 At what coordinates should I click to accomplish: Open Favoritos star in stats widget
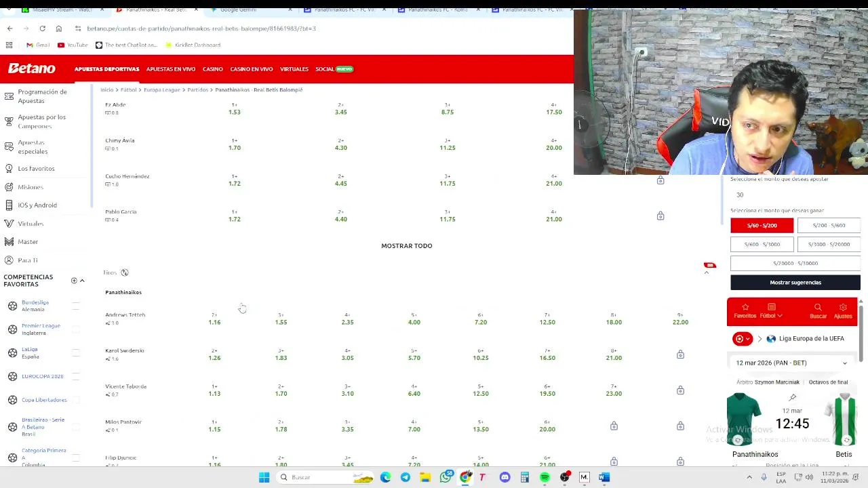[745, 311]
